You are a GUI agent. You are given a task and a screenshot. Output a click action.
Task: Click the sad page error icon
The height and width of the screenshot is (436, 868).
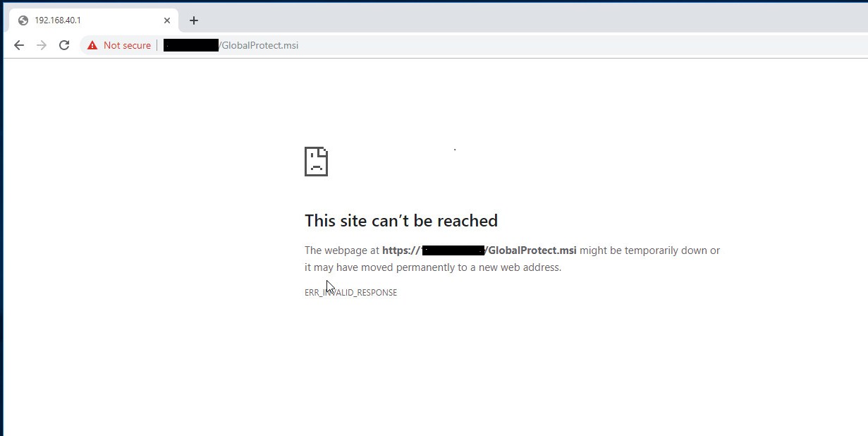click(316, 162)
